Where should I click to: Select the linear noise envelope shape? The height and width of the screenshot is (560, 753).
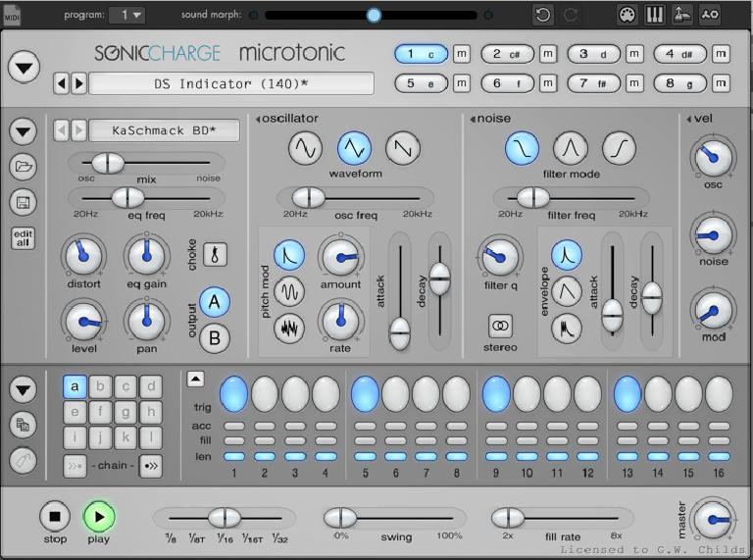tap(567, 291)
